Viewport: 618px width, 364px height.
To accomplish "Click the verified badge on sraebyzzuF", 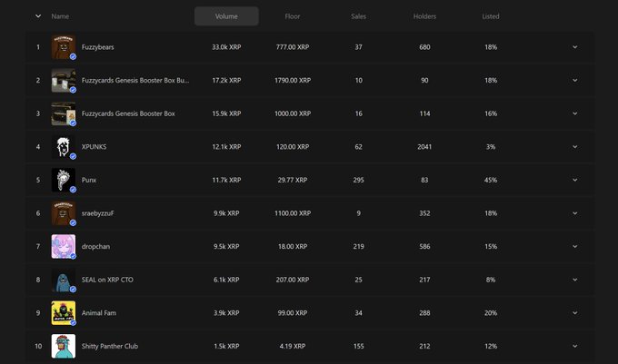I will pos(73,222).
